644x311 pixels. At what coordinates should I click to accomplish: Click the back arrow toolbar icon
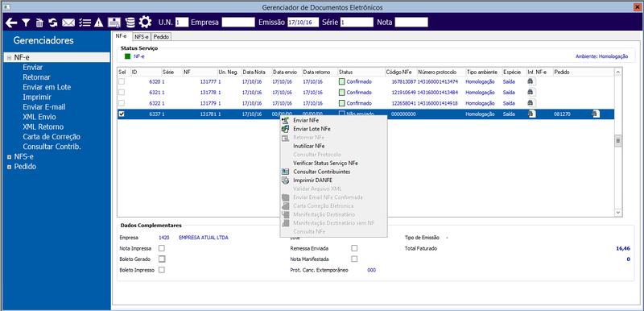coord(11,23)
